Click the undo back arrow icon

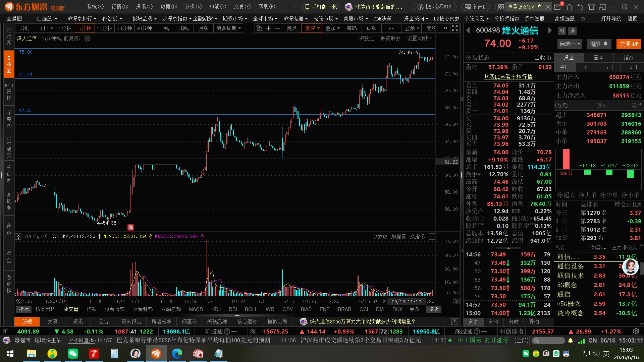click(x=580, y=7)
